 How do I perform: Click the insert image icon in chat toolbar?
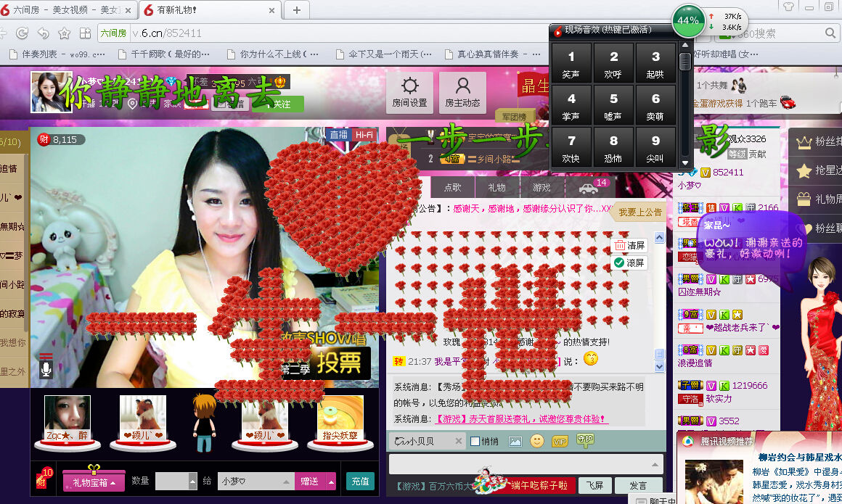click(515, 441)
